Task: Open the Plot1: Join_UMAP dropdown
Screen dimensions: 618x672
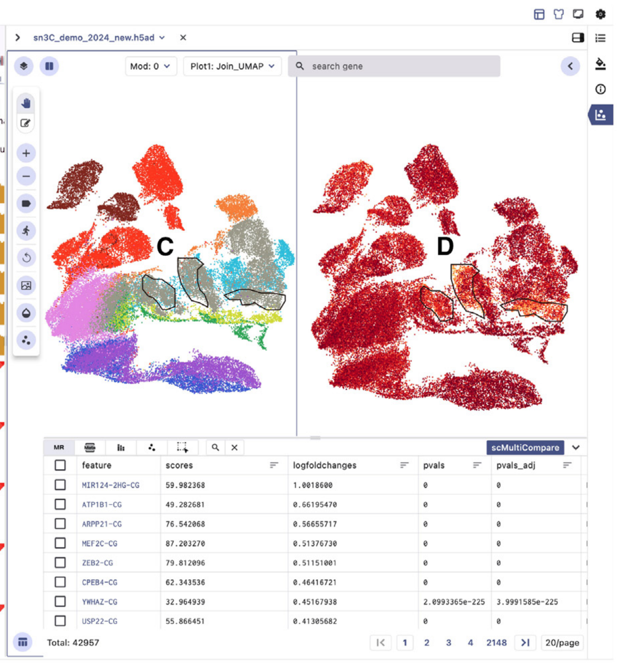Action: pyautogui.click(x=232, y=66)
